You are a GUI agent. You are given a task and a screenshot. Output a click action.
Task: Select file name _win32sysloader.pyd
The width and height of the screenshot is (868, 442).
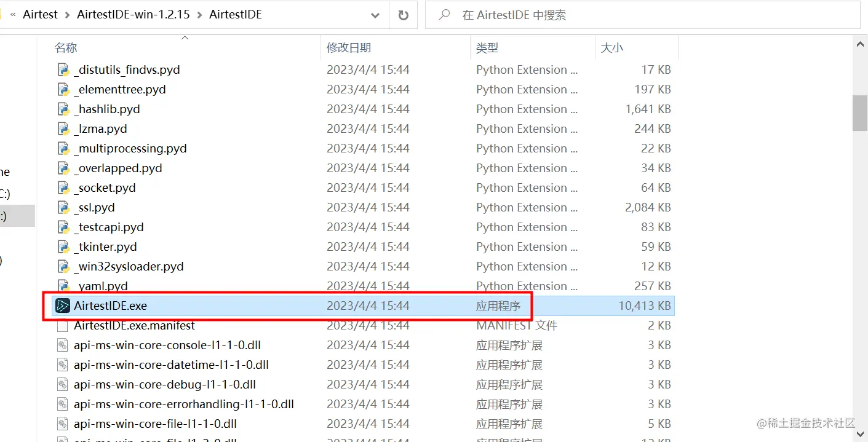click(129, 267)
